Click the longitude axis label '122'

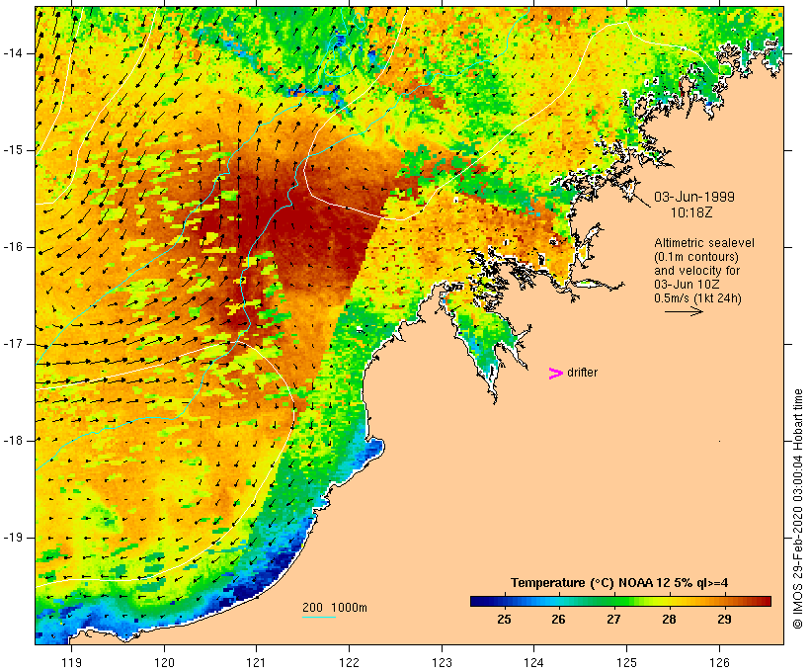(x=350, y=662)
